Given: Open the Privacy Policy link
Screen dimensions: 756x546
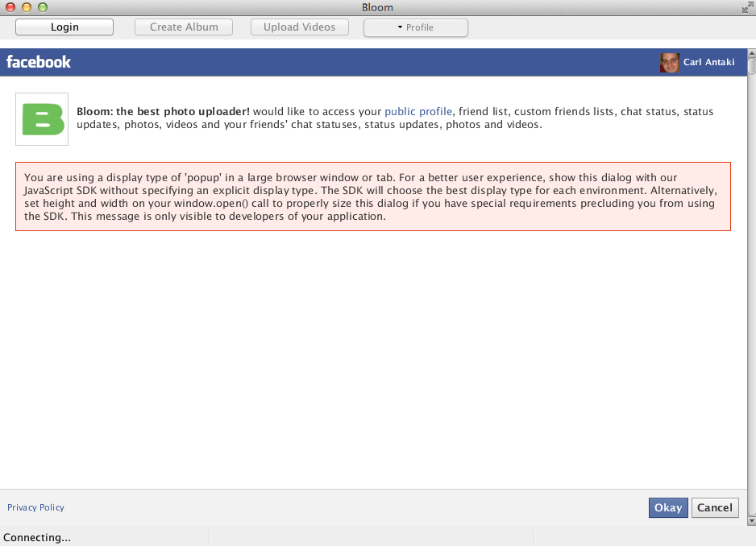Looking at the screenshot, I should click(x=35, y=507).
